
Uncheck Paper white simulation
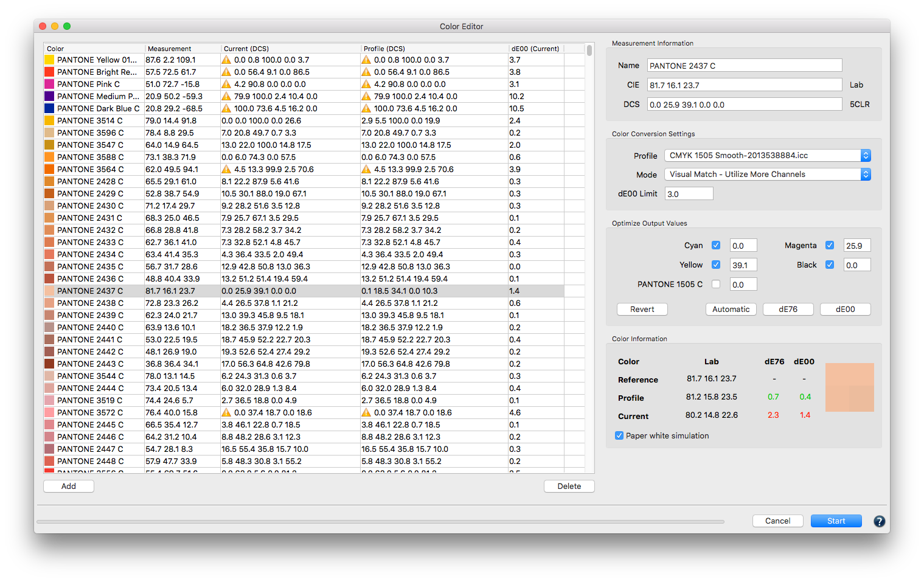(619, 435)
